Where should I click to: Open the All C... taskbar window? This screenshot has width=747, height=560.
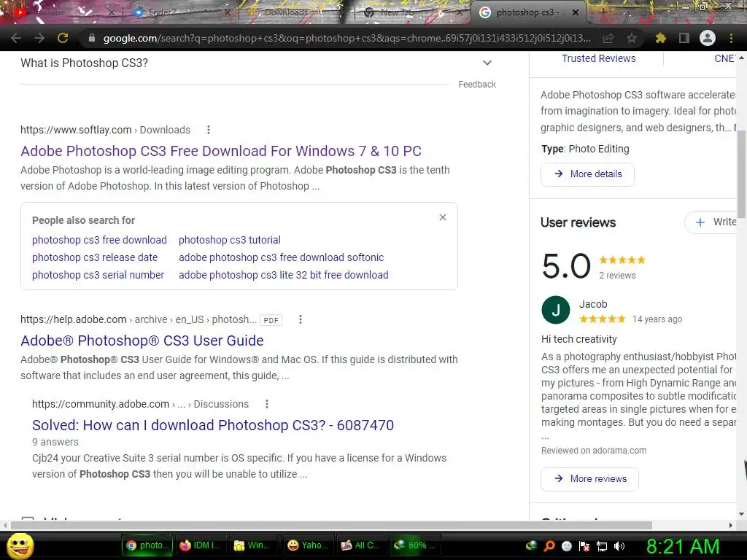point(361,545)
